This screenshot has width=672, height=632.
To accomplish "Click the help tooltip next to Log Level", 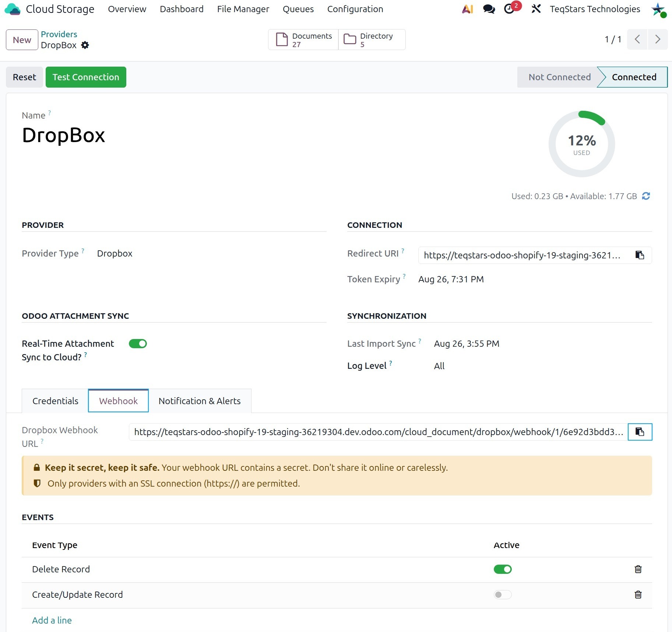I will (390, 363).
